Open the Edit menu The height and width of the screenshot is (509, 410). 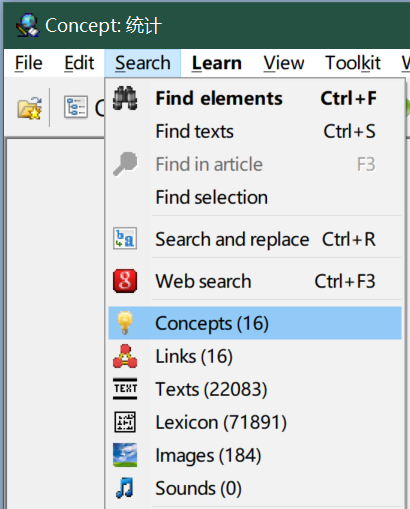[x=79, y=63]
